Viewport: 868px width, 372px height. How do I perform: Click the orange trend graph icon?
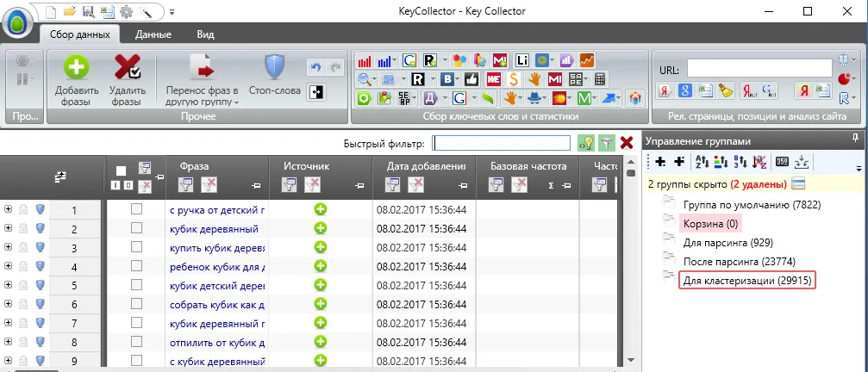click(587, 60)
